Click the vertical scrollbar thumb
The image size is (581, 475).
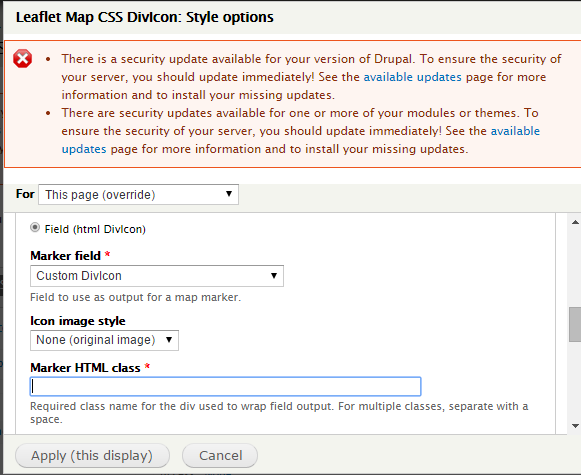575,324
